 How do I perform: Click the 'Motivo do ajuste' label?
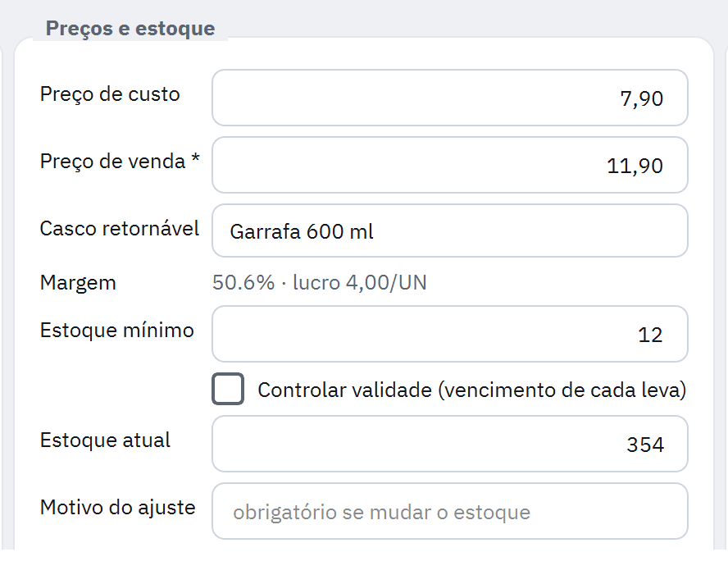(x=117, y=508)
